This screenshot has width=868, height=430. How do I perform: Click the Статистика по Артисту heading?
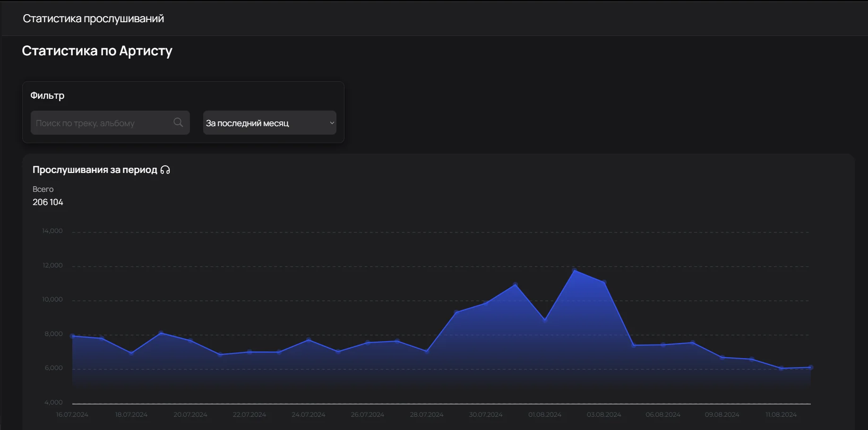[x=97, y=51]
